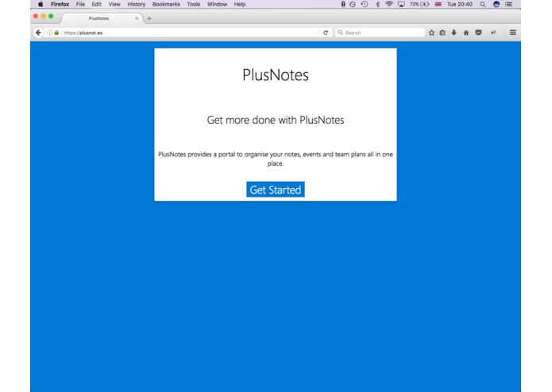Click the Firefox Search field
552x392 pixels.
[380, 33]
